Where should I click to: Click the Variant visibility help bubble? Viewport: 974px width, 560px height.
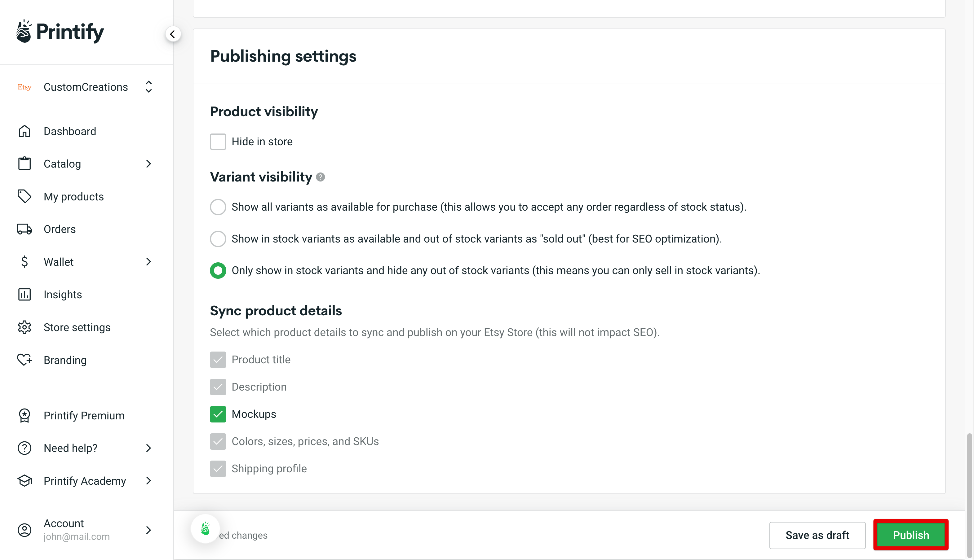(x=321, y=177)
